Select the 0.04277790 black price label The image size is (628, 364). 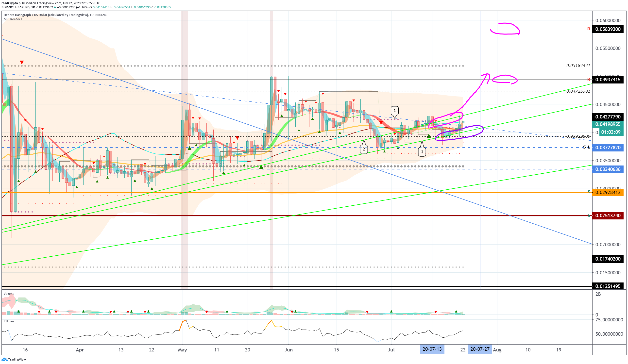(608, 117)
